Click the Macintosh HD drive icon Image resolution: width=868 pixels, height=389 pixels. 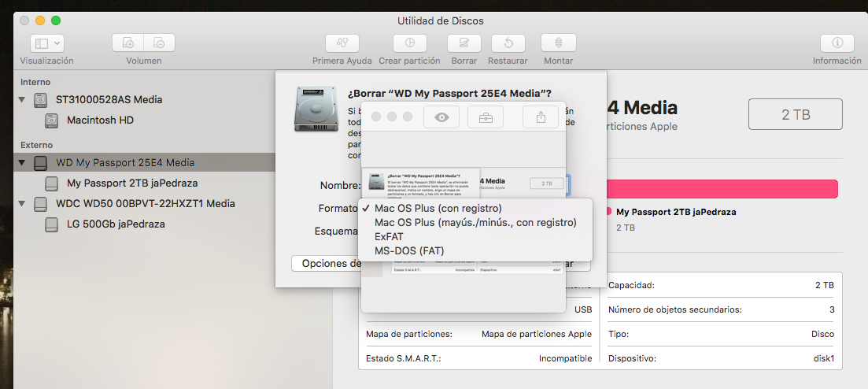pyautogui.click(x=51, y=120)
